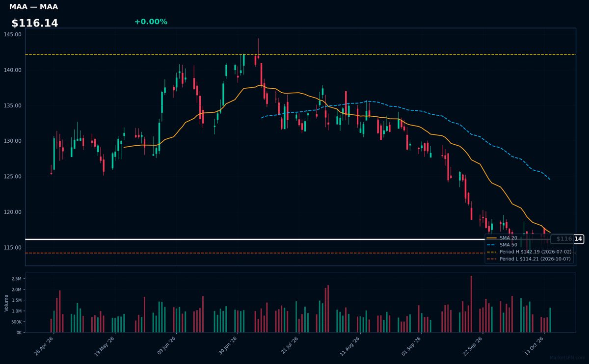Click the $116.14 price tag at the chart's right edge
The width and height of the screenshot is (589, 364).
567,239
